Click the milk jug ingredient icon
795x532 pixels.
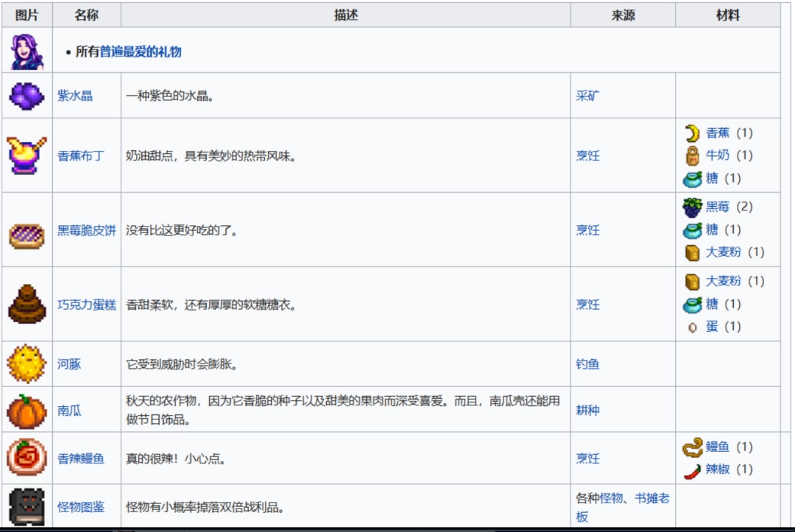click(x=692, y=155)
